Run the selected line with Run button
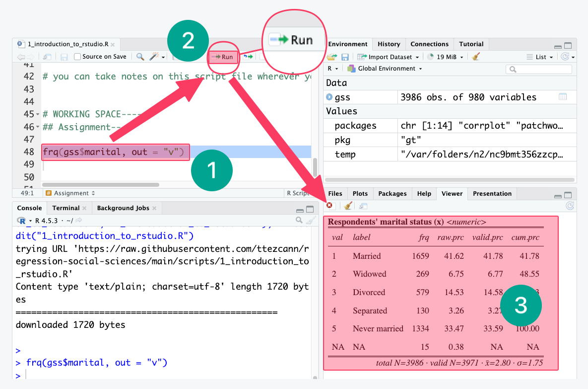The image size is (588, 389). pos(223,57)
